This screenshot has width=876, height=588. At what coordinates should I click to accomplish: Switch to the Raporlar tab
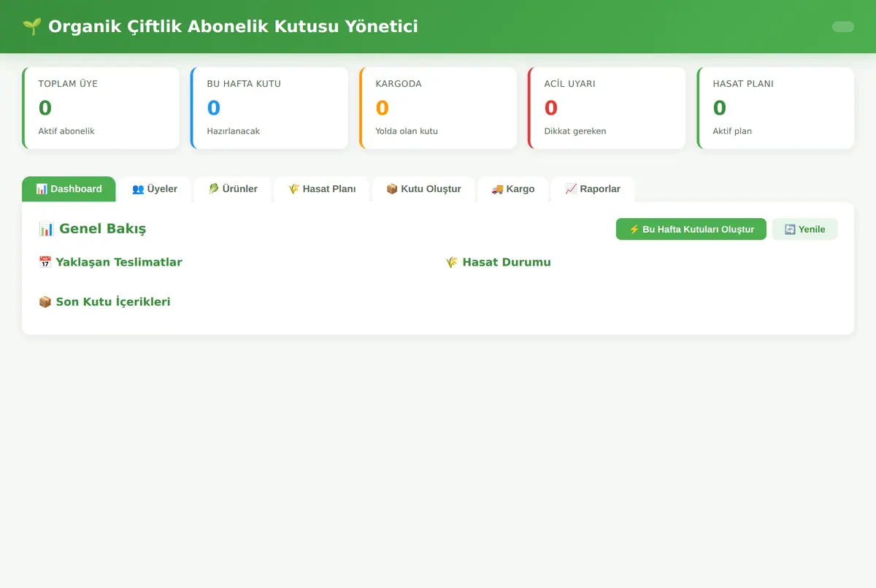593,189
